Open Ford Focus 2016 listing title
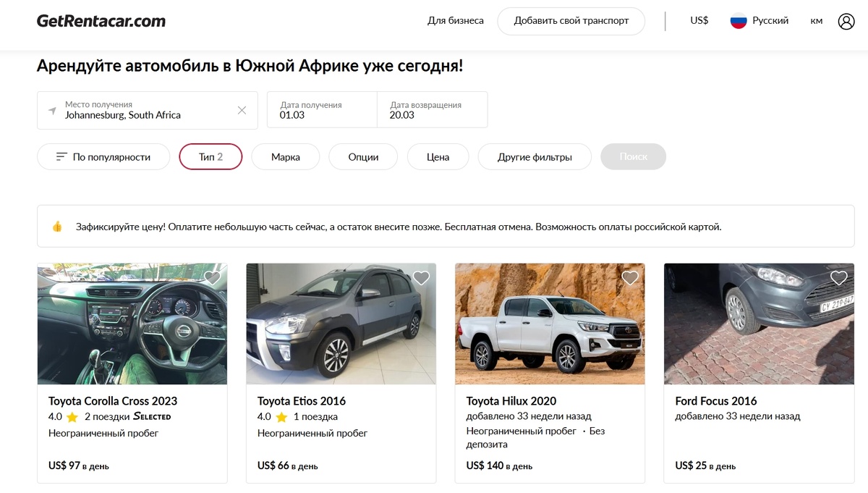The height and width of the screenshot is (493, 868). 716,401
